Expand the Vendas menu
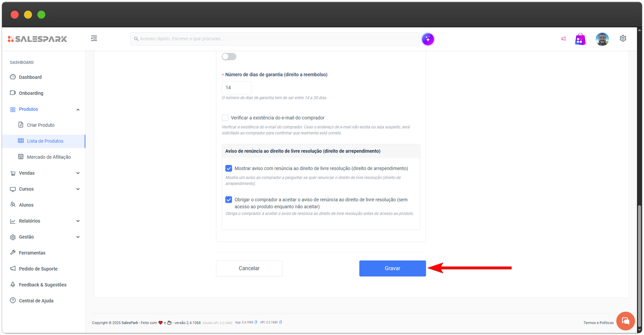Viewport: 644px width, 335px height. [x=78, y=173]
